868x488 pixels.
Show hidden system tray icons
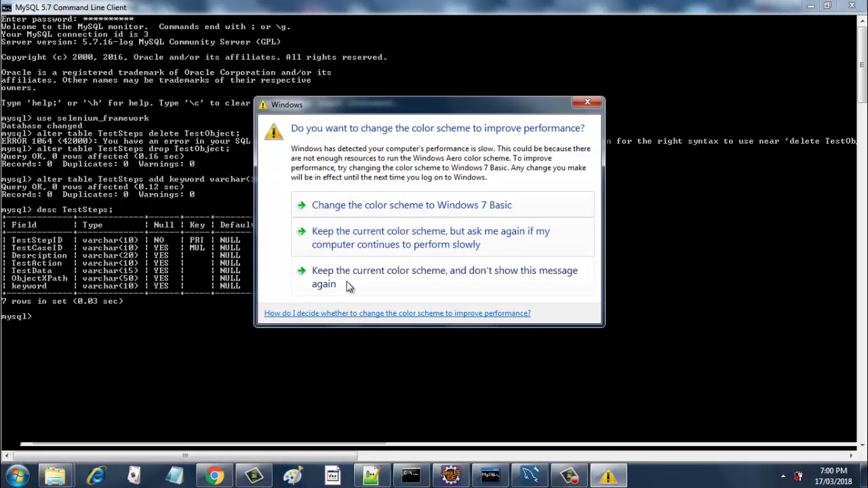pos(783,476)
